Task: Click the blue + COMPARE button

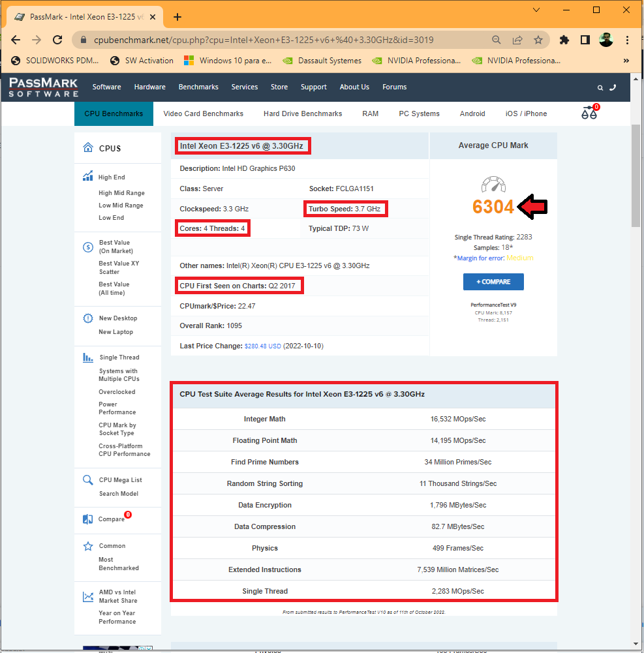Action: (493, 282)
